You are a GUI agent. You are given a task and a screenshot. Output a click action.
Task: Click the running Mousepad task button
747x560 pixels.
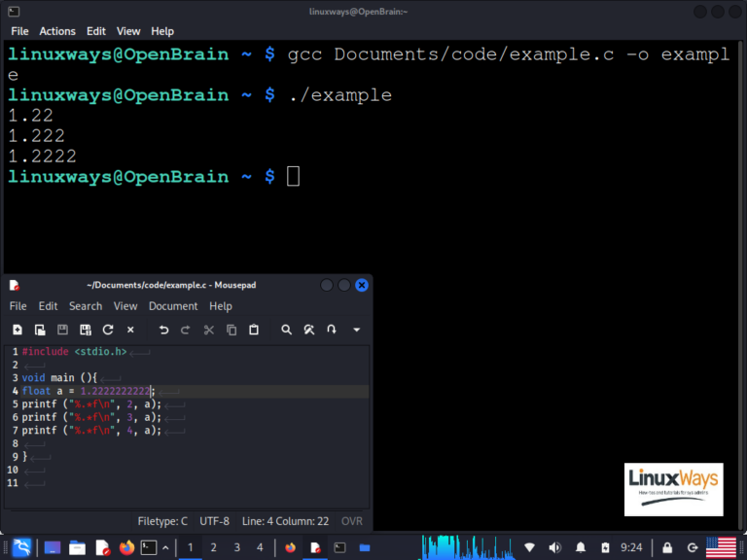point(315,547)
